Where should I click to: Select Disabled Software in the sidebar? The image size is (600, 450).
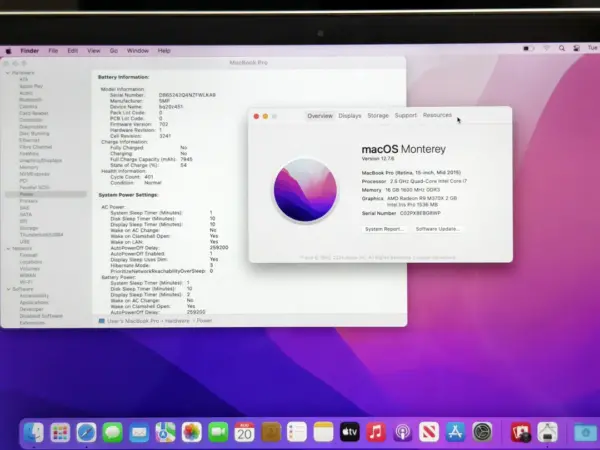pyautogui.click(x=41, y=316)
